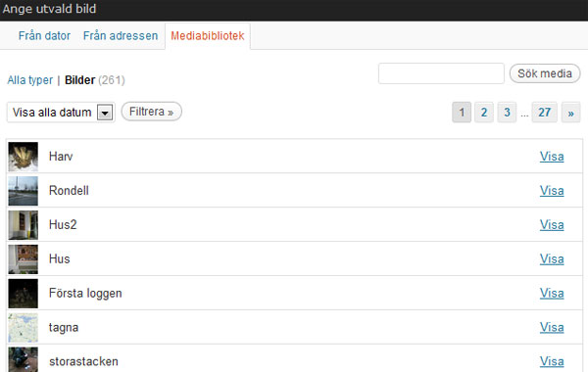588x372 pixels.
Task: Switch to Från adressen tab
Action: click(x=121, y=35)
